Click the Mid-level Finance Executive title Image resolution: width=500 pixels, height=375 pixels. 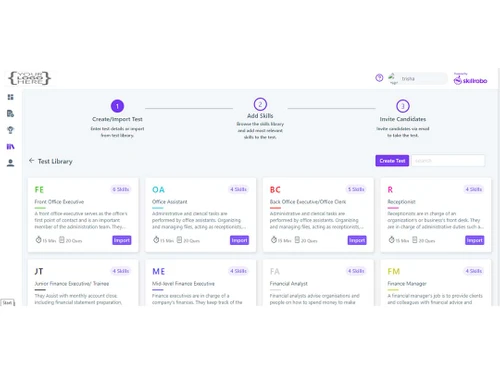pyautogui.click(x=183, y=284)
